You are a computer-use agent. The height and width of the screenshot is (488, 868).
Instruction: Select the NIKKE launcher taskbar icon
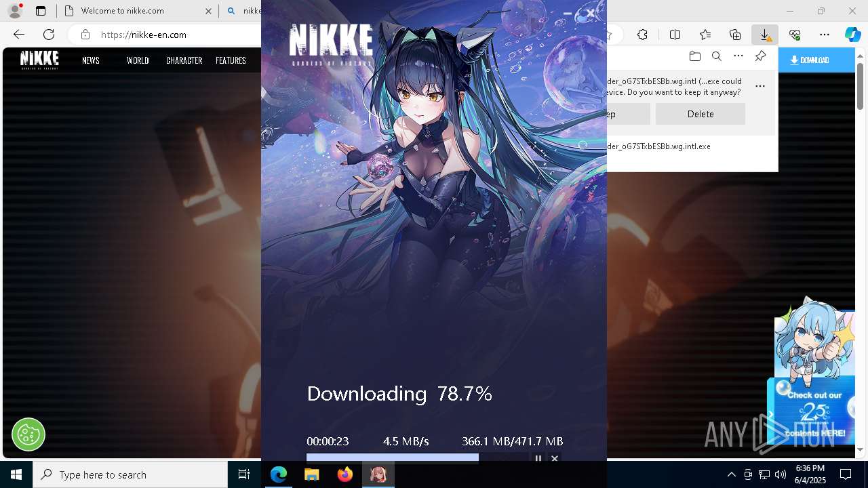coord(378,475)
